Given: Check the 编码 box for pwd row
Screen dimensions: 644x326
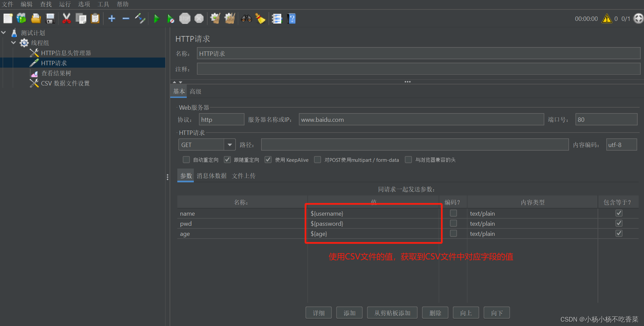Looking at the screenshot, I should click(x=453, y=223).
